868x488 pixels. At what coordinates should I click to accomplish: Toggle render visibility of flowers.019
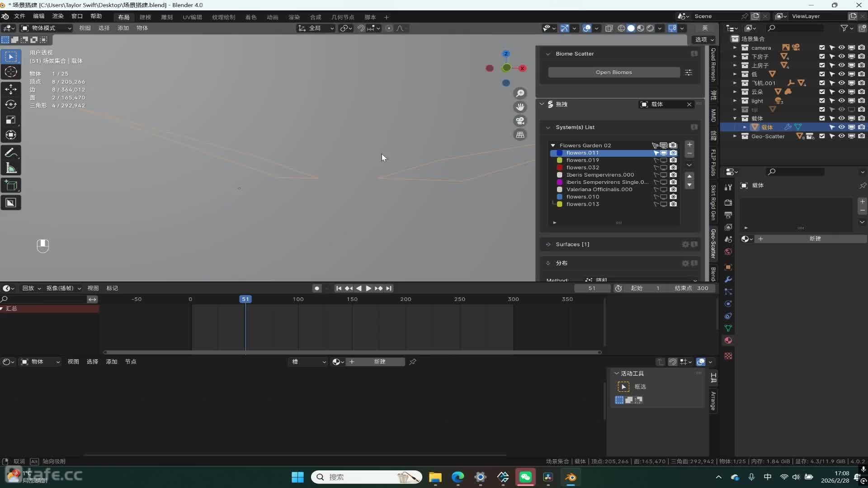[673, 160]
